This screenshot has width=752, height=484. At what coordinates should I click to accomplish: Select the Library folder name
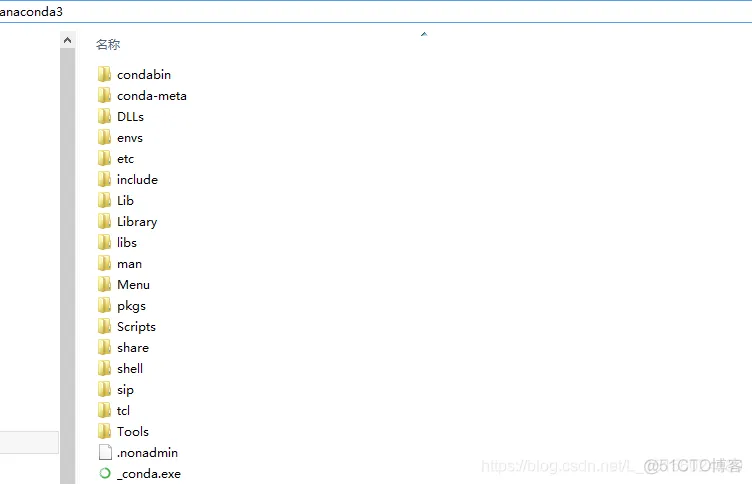[x=137, y=222]
